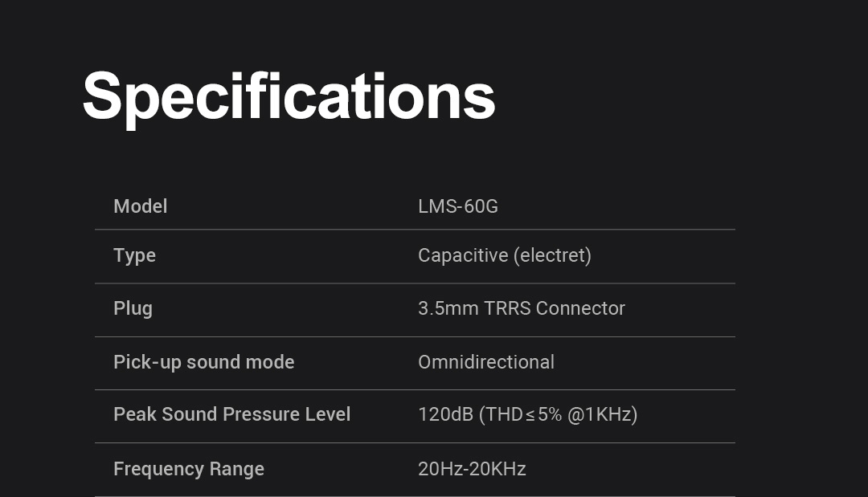This screenshot has height=497, width=868.
Task: Click the Type row label
Action: point(134,255)
